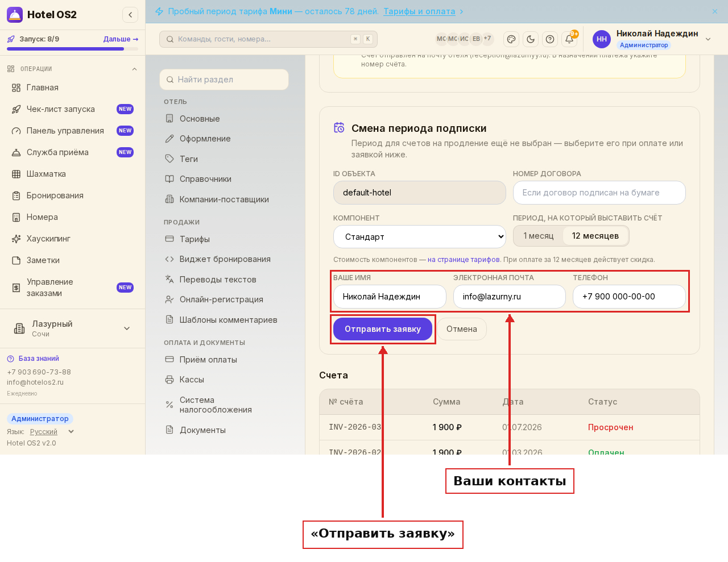Viewport: 728px width, 562px height.
Task: Go to Хаускипинг in the sidebar
Action: pyautogui.click(x=72, y=239)
